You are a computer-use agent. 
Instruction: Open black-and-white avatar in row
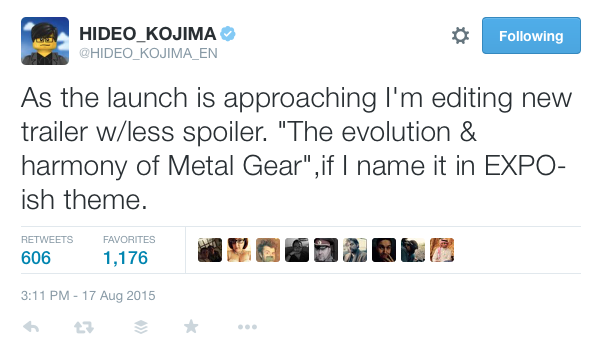[297, 250]
